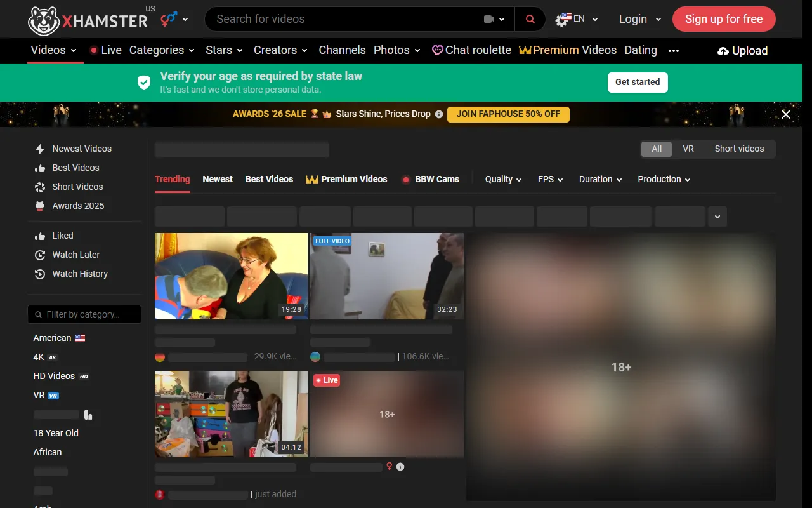
Task: Switch the filter to Short videos
Action: click(x=739, y=149)
